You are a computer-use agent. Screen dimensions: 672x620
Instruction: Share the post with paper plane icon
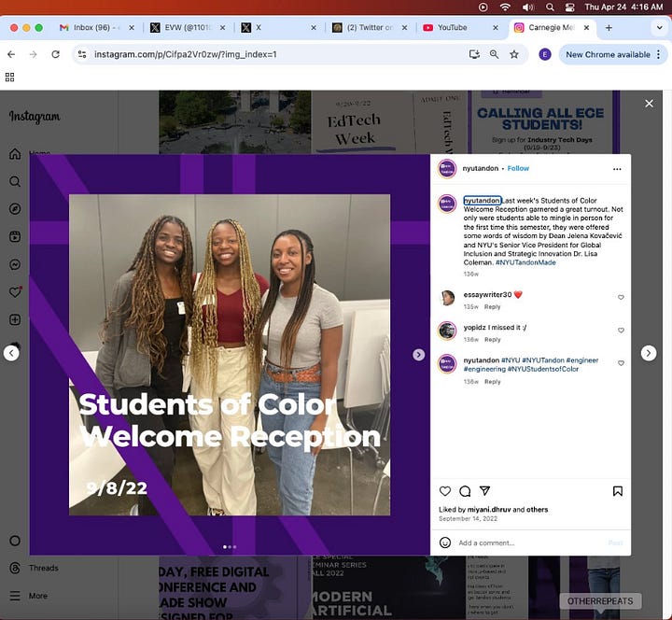tap(484, 491)
